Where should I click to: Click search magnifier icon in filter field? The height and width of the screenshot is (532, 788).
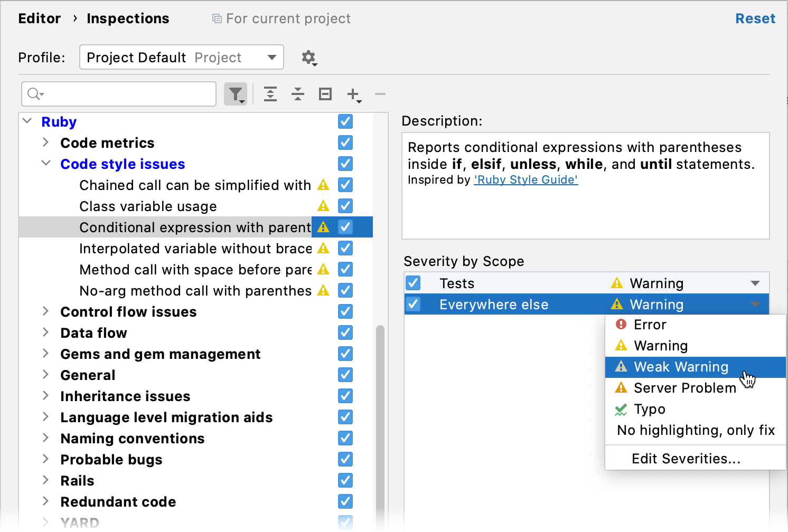tap(35, 94)
